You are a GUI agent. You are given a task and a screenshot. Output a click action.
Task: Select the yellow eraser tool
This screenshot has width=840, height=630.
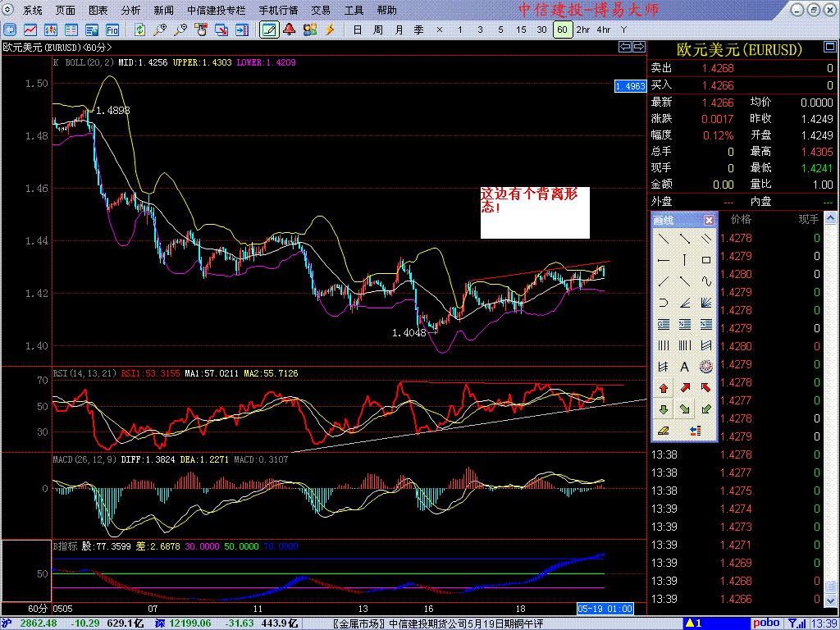tap(663, 430)
